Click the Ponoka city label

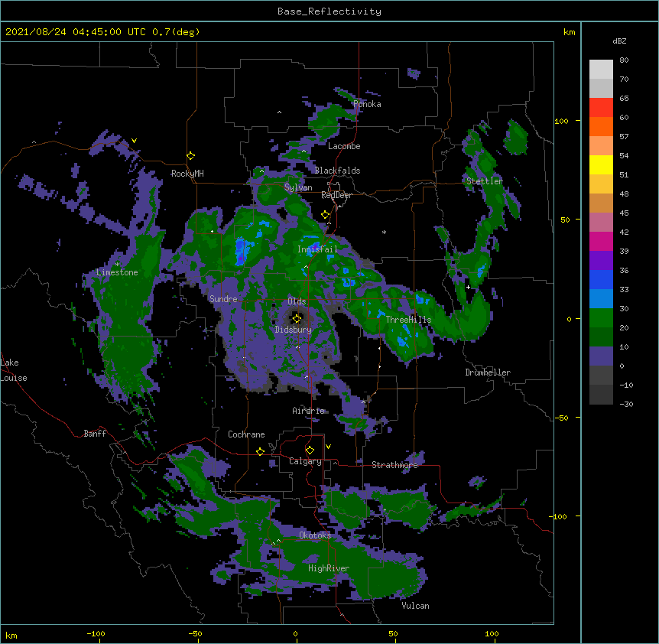(x=367, y=104)
